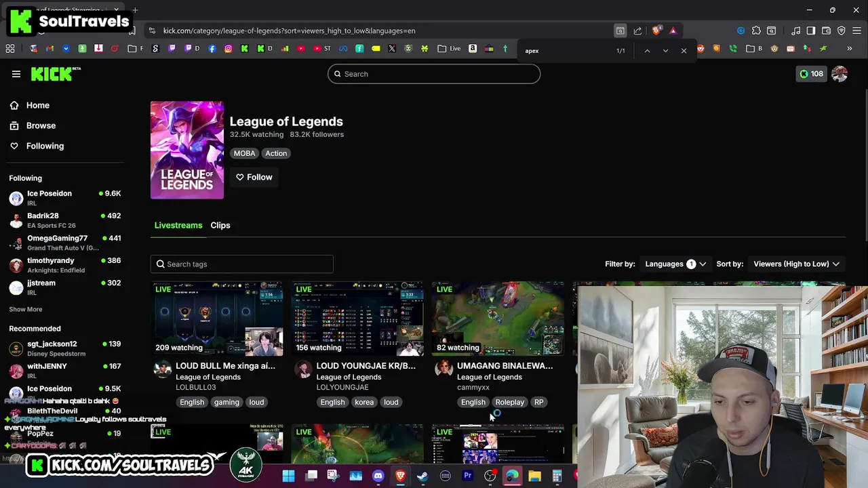The image size is (868, 488).
Task: Click the Brave Shields lion icon
Action: pos(656,30)
